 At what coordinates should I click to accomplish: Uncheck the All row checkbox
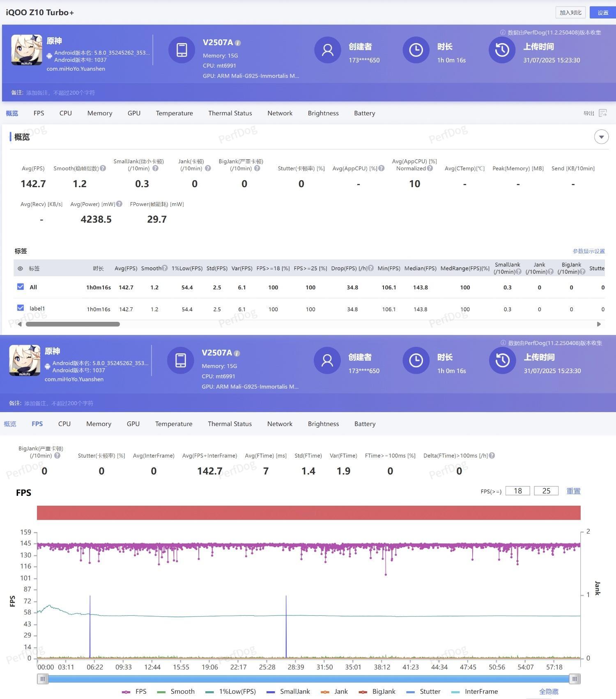tap(21, 286)
